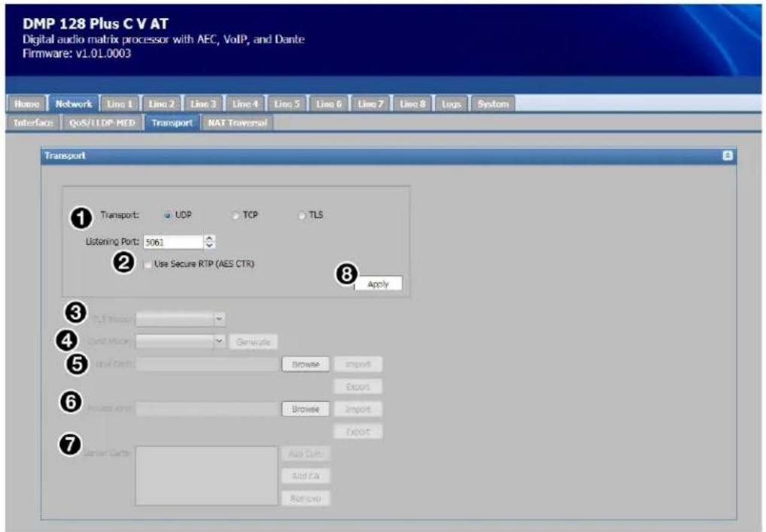Viewport: 766px width, 532px height.
Task: Click the 'Firmware: v1.01.0003' text
Action: click(x=77, y=53)
